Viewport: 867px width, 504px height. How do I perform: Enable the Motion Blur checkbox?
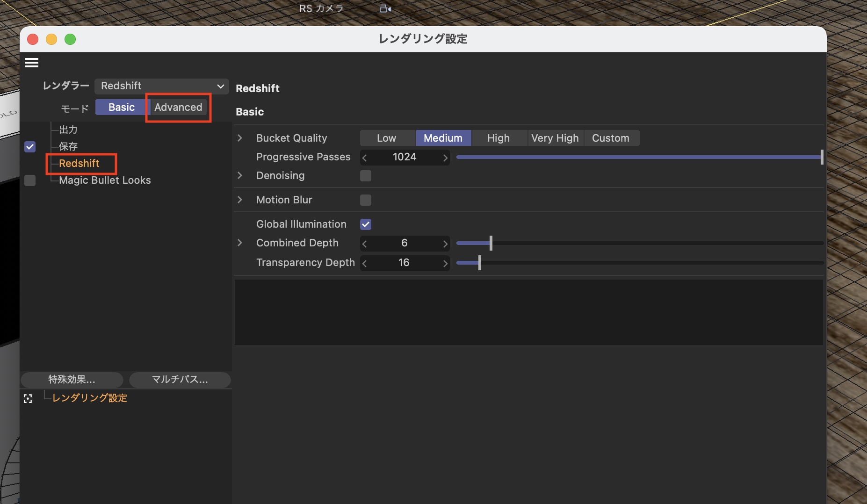(366, 200)
